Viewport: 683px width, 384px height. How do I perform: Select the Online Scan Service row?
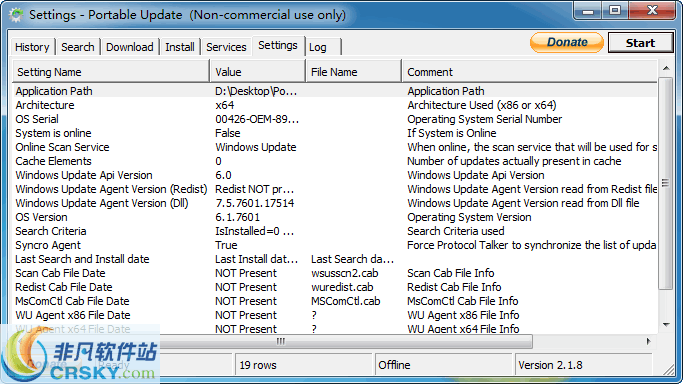(335, 147)
